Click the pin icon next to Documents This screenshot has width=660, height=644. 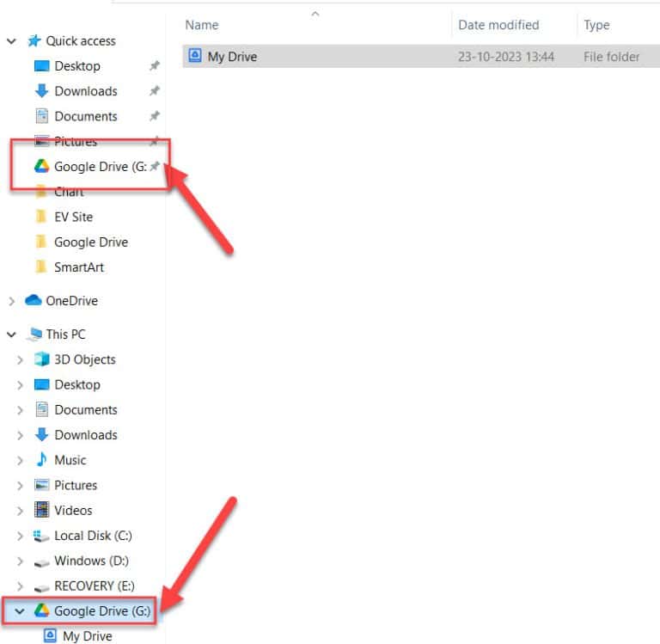click(155, 116)
